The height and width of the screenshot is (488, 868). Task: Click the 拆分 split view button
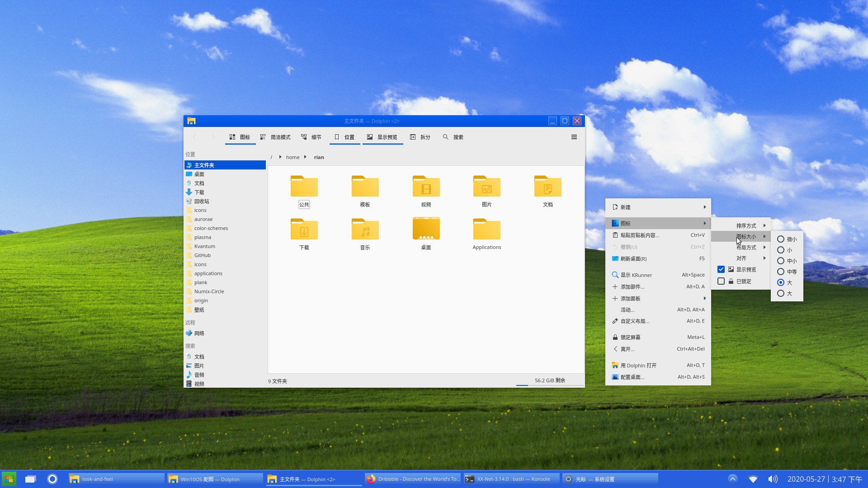coord(420,137)
